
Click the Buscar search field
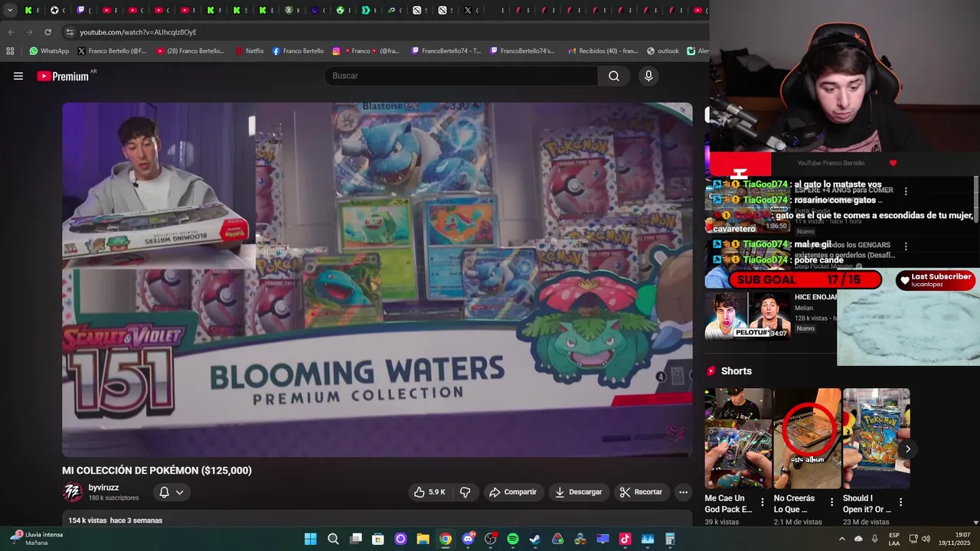point(462,76)
